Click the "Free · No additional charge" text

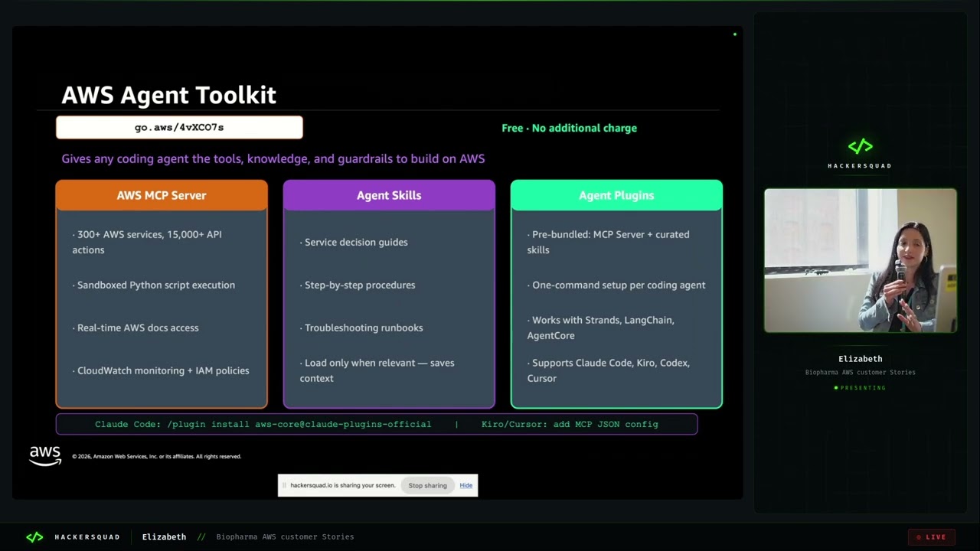569,128
